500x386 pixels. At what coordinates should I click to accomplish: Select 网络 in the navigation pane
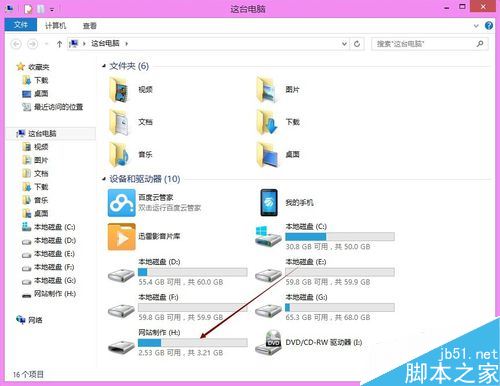35,320
